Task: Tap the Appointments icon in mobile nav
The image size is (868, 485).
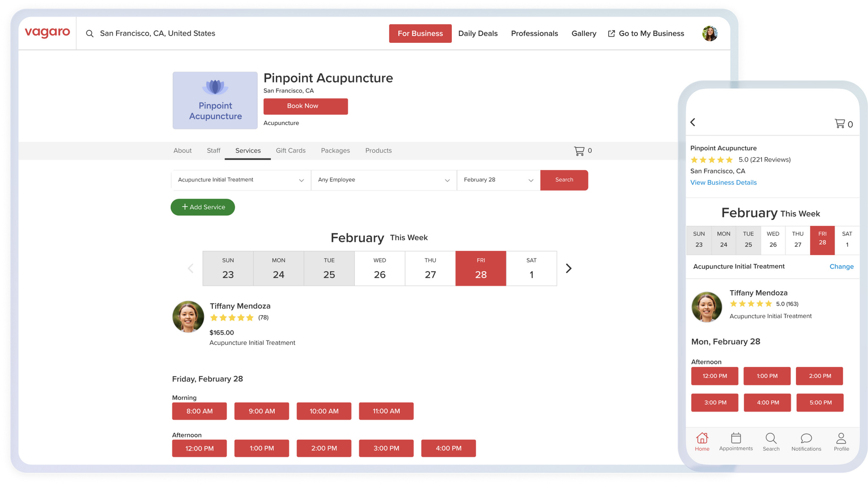Action: [x=736, y=442]
